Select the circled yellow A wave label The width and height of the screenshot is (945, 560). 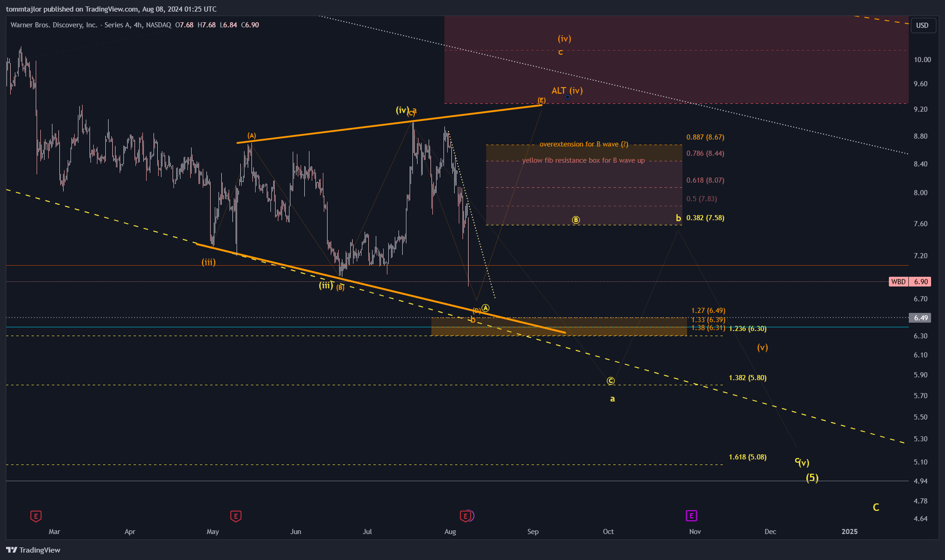[485, 308]
